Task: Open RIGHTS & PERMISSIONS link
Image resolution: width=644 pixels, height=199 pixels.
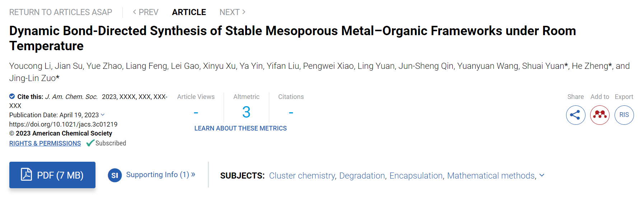Action: [45, 143]
